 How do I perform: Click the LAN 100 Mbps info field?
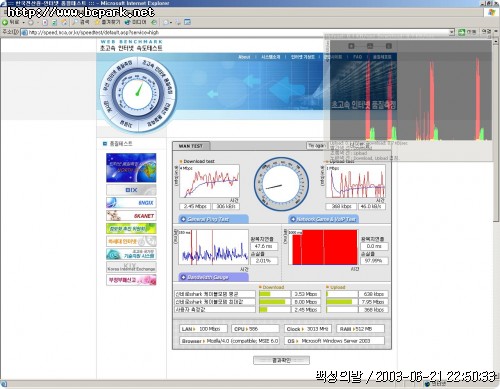click(x=203, y=329)
